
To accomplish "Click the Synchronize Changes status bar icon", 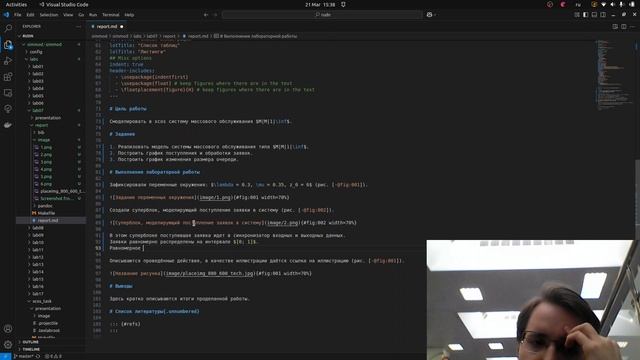I will point(38,356).
